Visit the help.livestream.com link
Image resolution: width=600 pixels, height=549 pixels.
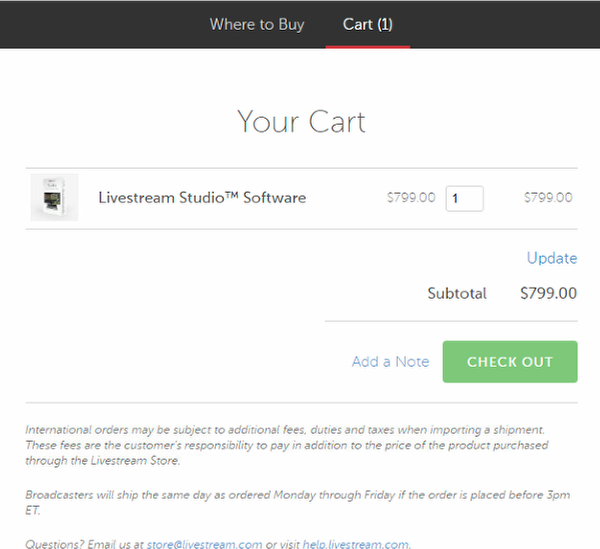[355, 544]
